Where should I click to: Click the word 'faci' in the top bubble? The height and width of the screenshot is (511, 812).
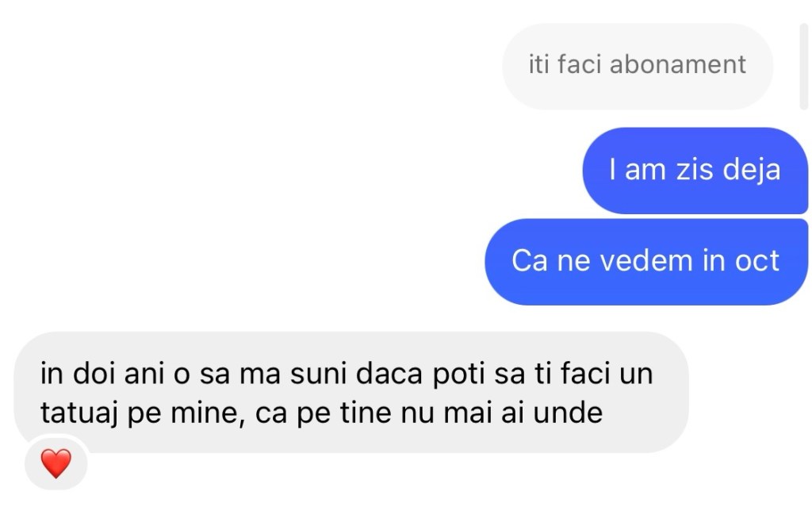579,64
